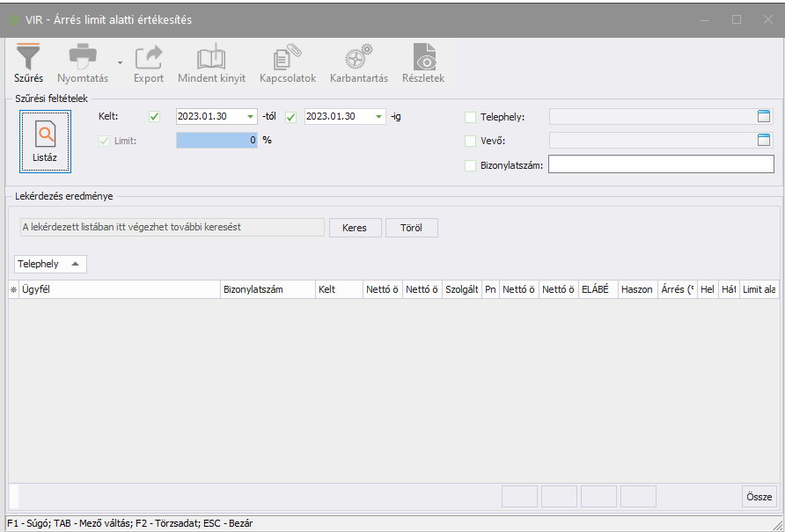Sort by the Ügyfél column header
The width and height of the screenshot is (785, 532).
pos(119,289)
